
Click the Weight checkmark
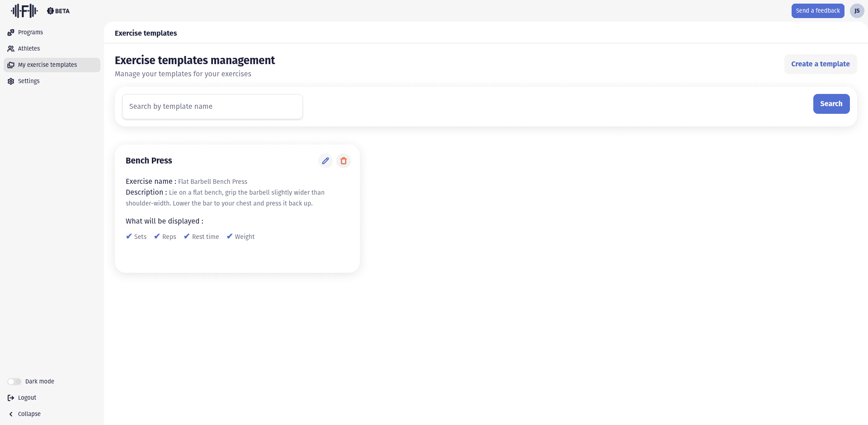230,236
